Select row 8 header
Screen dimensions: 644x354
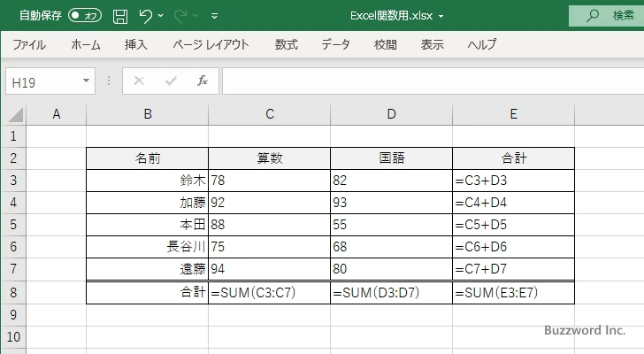click(x=13, y=292)
